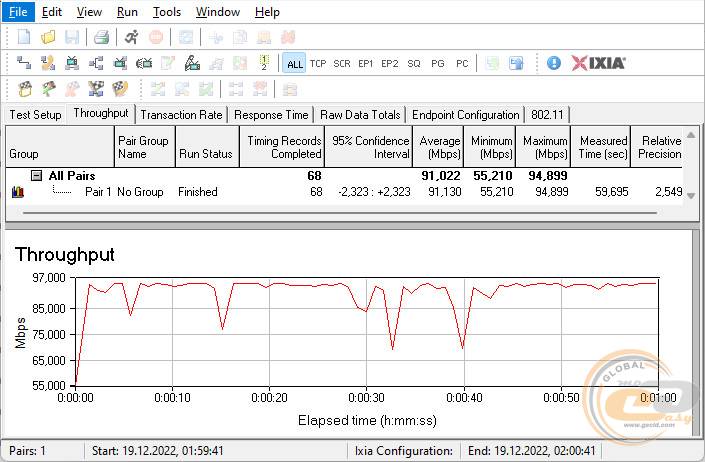This screenshot has height=462, width=705.
Task: Add an endpoint pair with the two-box connector icon
Action: pos(23,63)
